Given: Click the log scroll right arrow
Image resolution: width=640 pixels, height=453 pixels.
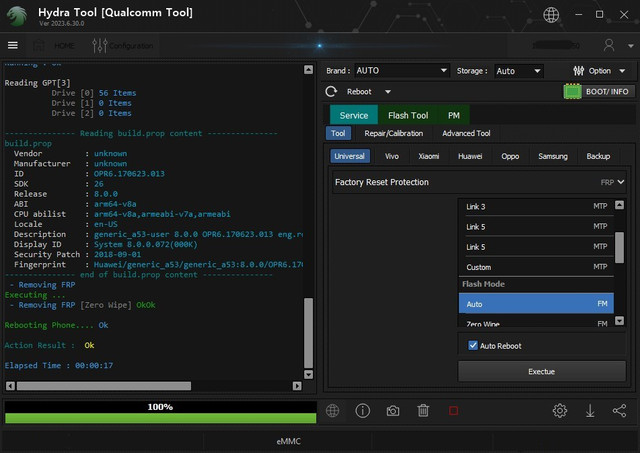Looking at the screenshot, I should (x=297, y=386).
